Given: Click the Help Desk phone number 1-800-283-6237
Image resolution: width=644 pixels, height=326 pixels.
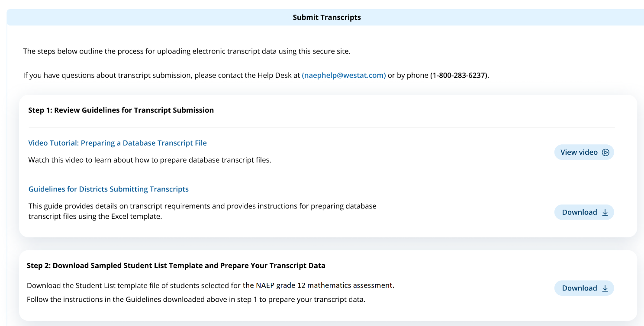Looking at the screenshot, I should click(459, 75).
